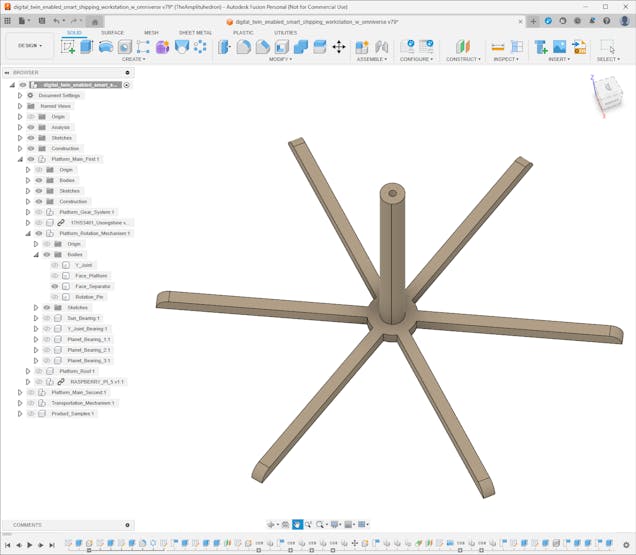Select Rotation_Pin body in browser
This screenshot has height=555, width=636.
[x=89, y=297]
